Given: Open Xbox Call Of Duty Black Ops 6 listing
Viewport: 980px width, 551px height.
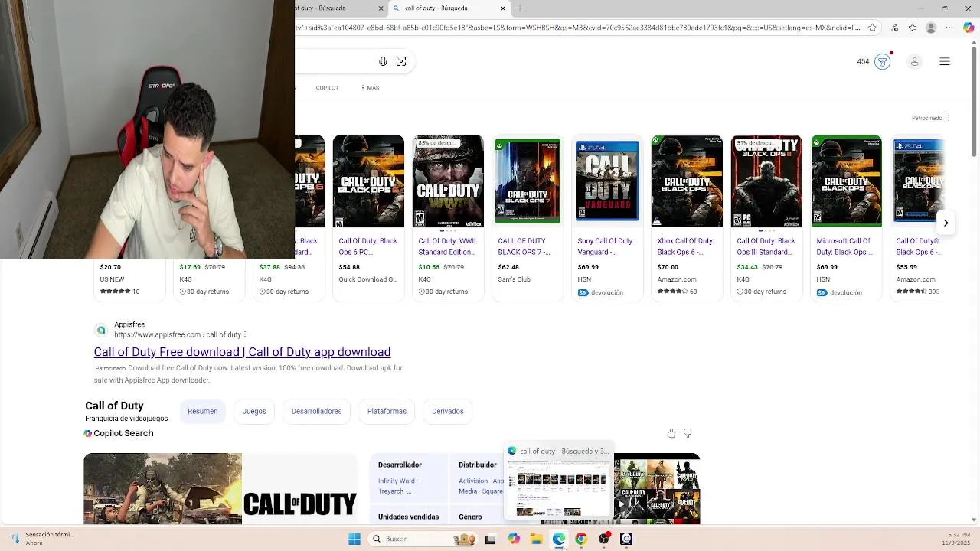Looking at the screenshot, I should coord(685,246).
